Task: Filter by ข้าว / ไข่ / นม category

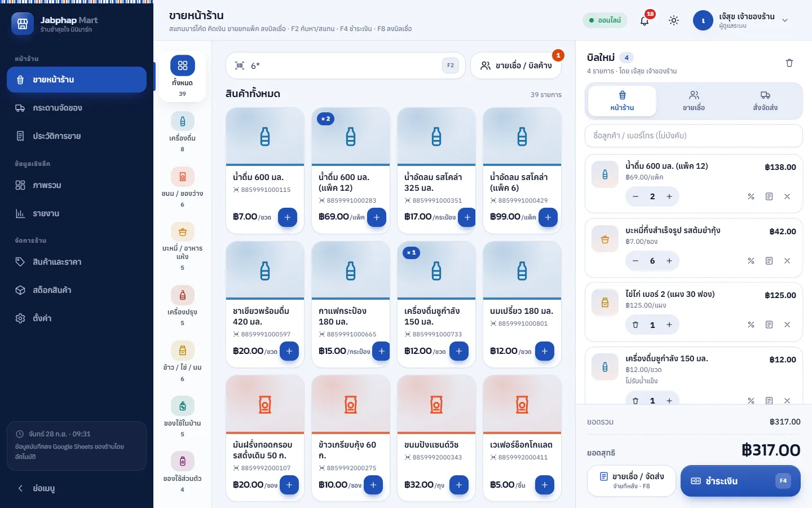Action: pos(182,361)
